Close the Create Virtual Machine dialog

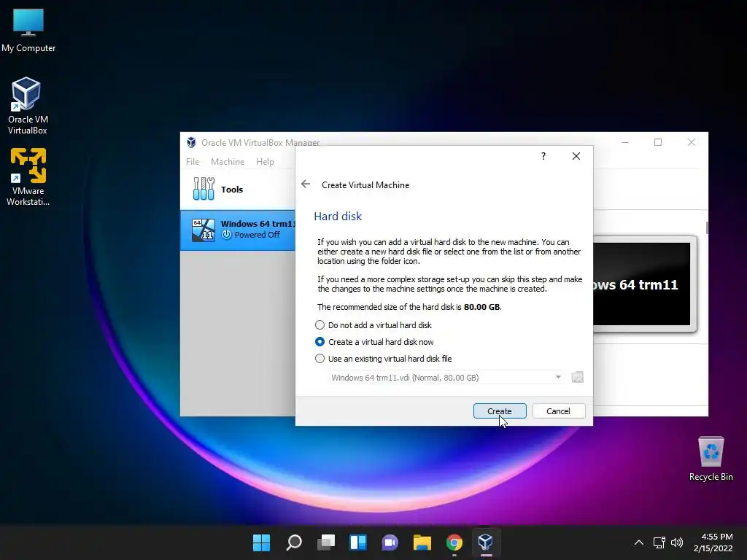(x=576, y=156)
